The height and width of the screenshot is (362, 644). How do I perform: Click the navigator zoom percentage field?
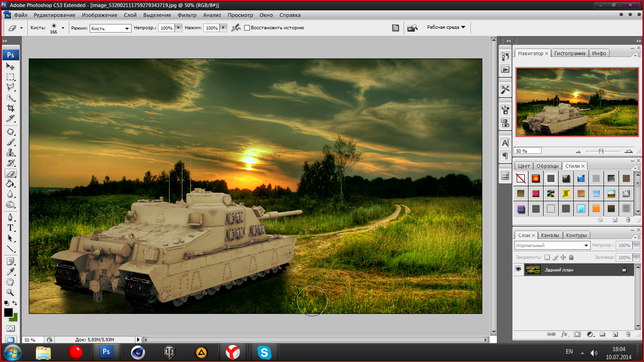[528, 151]
